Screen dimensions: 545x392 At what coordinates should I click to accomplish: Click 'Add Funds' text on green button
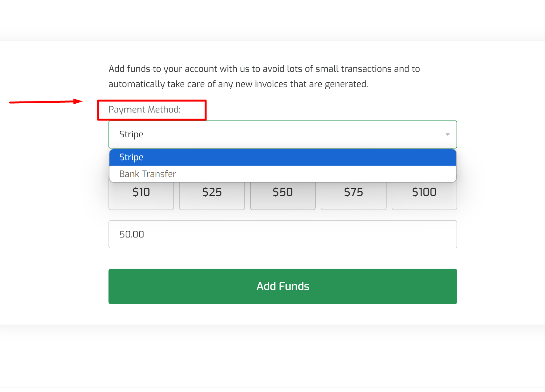(x=283, y=286)
